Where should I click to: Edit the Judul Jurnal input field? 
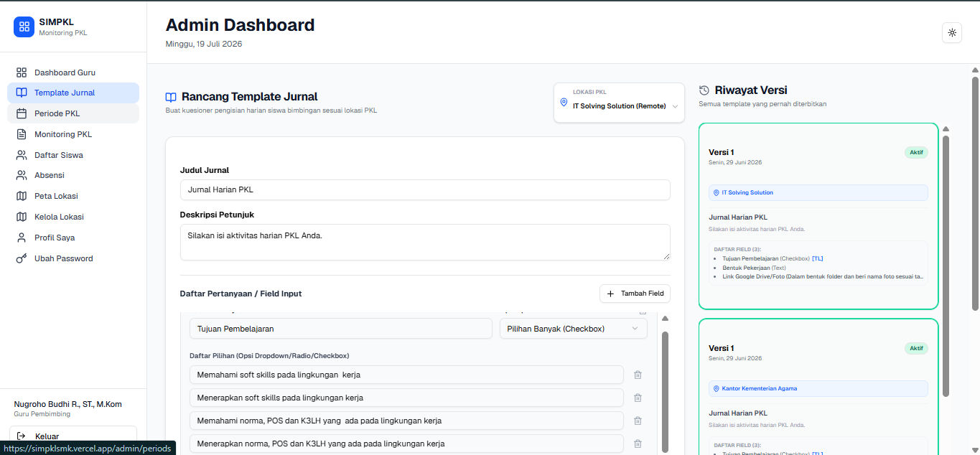(x=425, y=190)
